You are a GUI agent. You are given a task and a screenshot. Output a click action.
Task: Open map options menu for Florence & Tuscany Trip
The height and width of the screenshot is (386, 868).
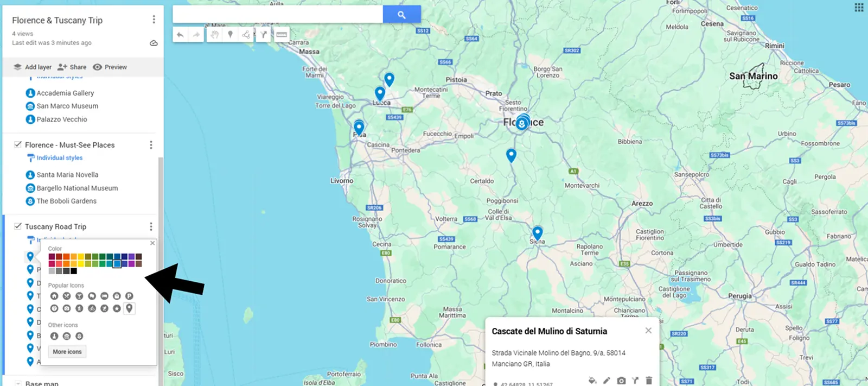[154, 20]
